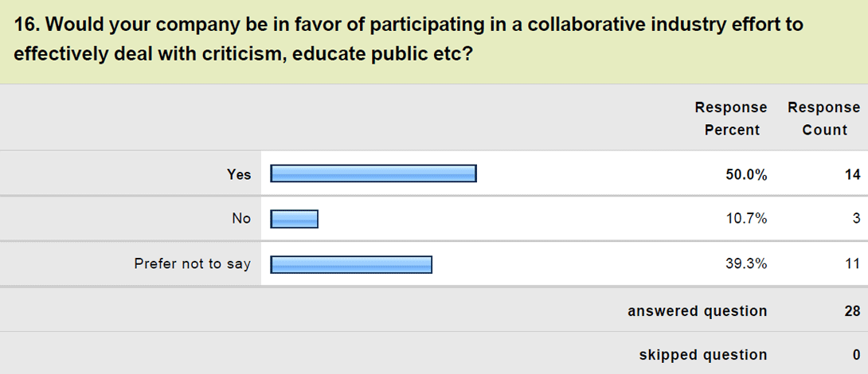Click the question 16 title text

click(408, 40)
